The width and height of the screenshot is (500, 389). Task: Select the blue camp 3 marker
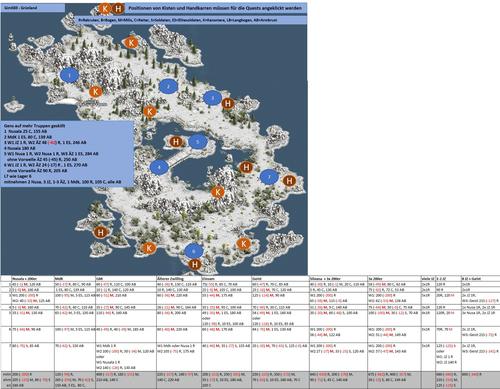click(213, 98)
